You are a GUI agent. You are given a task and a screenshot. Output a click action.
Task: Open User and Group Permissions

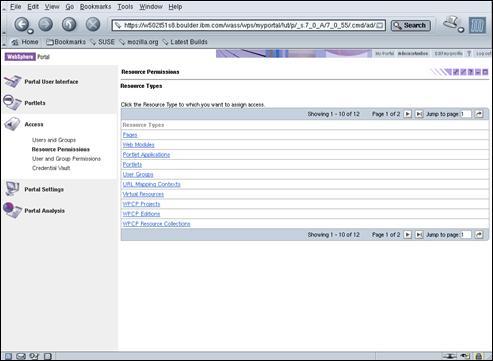66,159
